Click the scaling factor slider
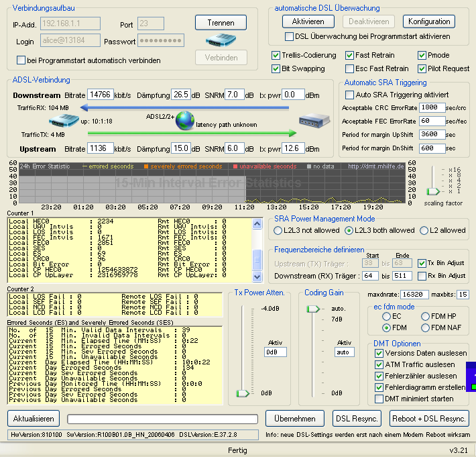The image size is (476, 457). pos(433,191)
